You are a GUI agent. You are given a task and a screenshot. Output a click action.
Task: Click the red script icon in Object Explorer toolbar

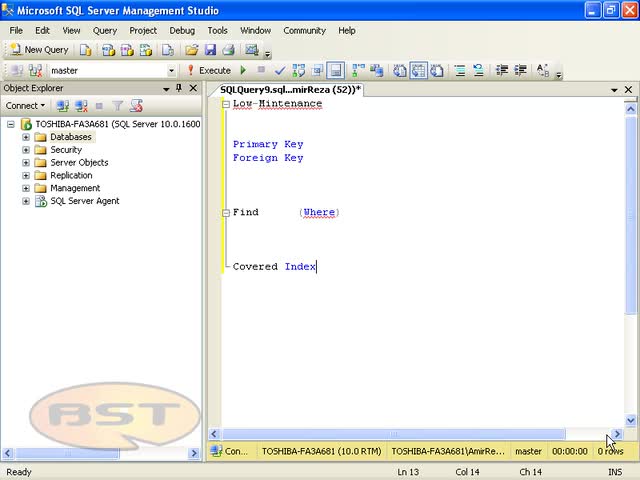tap(136, 106)
